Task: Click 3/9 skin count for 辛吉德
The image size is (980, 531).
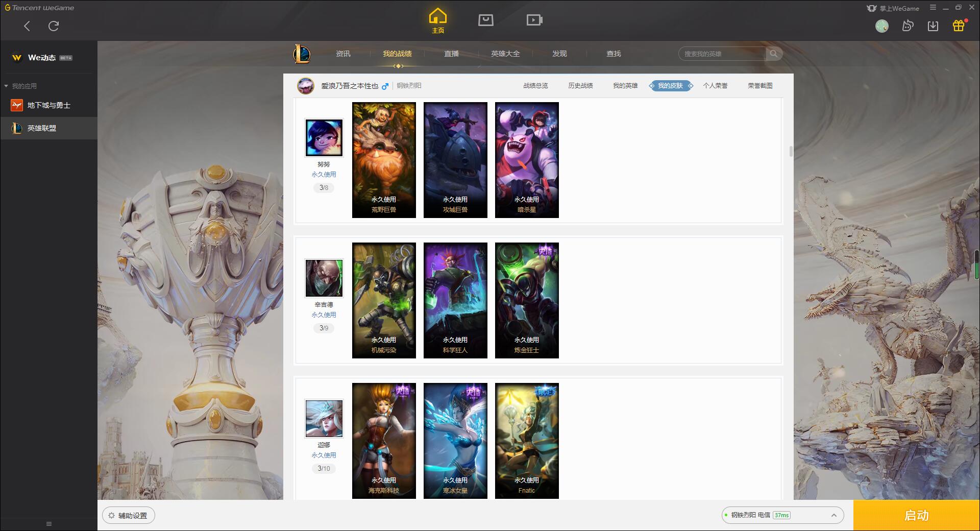Action: tap(324, 328)
